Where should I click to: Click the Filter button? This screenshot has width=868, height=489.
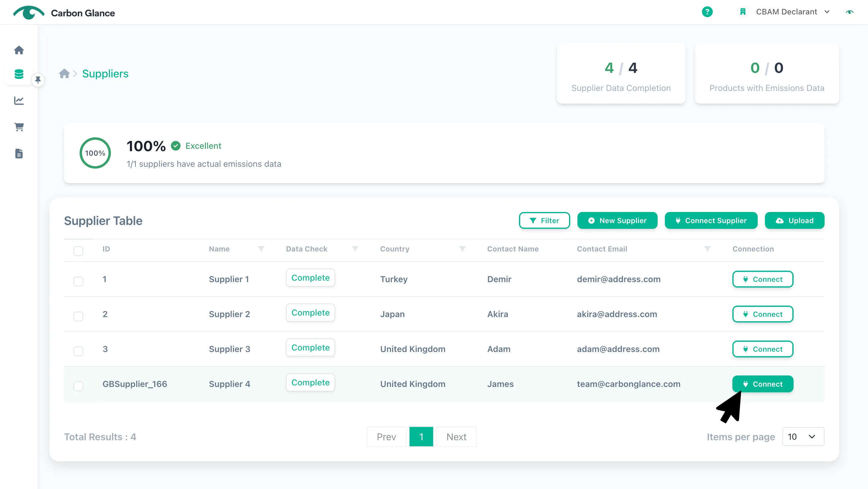[544, 220]
